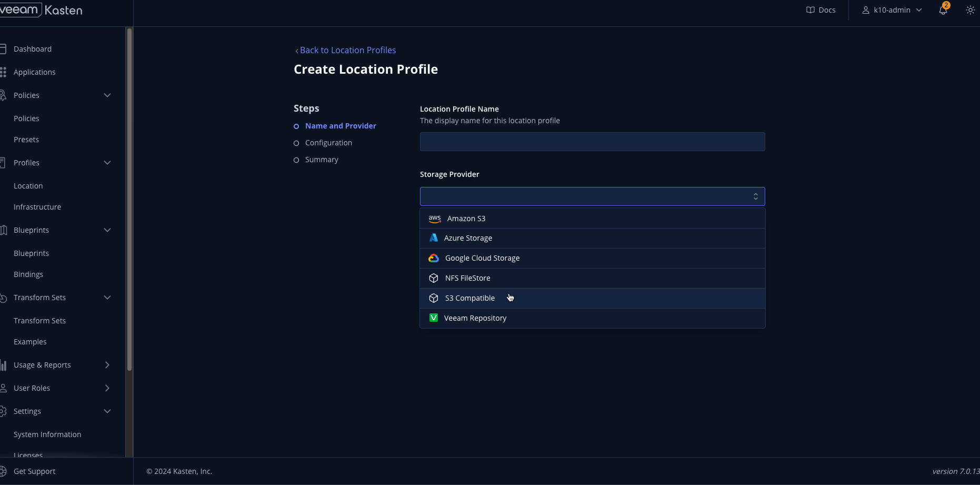
Task: Collapse the Blueprints section chevron
Action: tap(107, 230)
